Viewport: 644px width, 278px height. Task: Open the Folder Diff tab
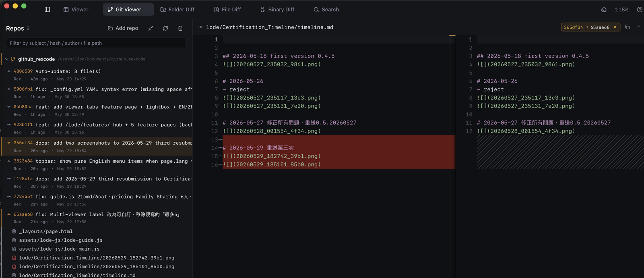178,9
